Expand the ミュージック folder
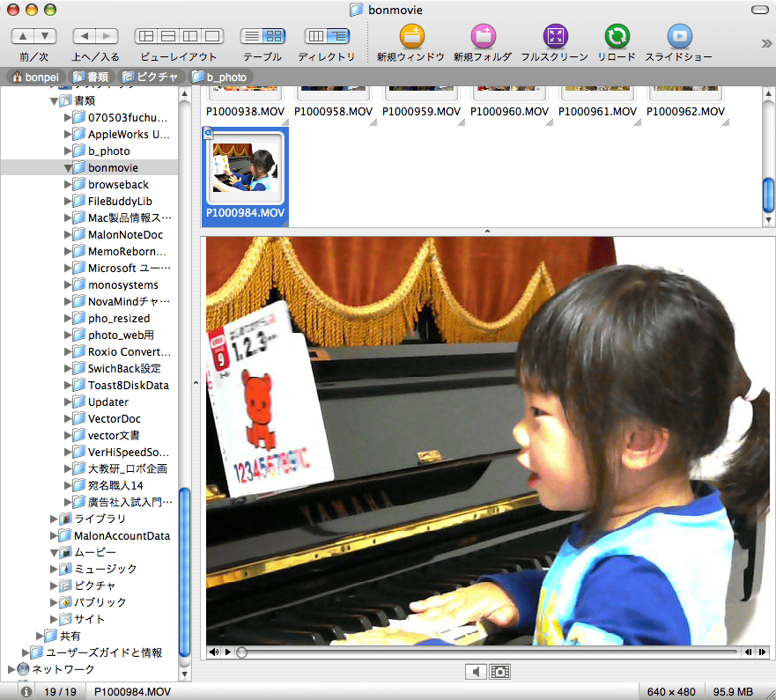Viewport: 776px width, 700px height. 54,569
